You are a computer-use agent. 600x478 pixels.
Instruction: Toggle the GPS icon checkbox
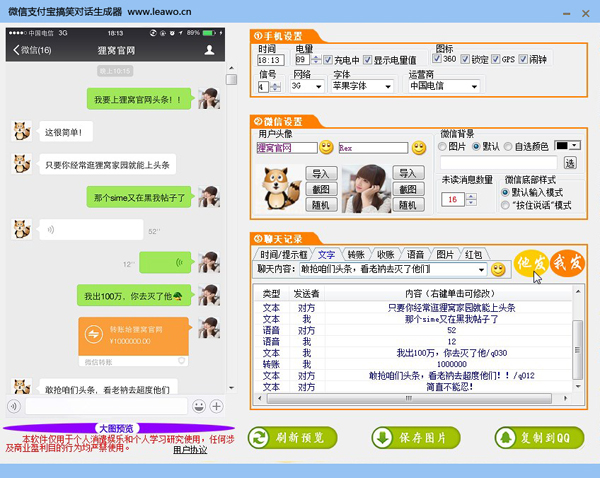pyautogui.click(x=496, y=59)
